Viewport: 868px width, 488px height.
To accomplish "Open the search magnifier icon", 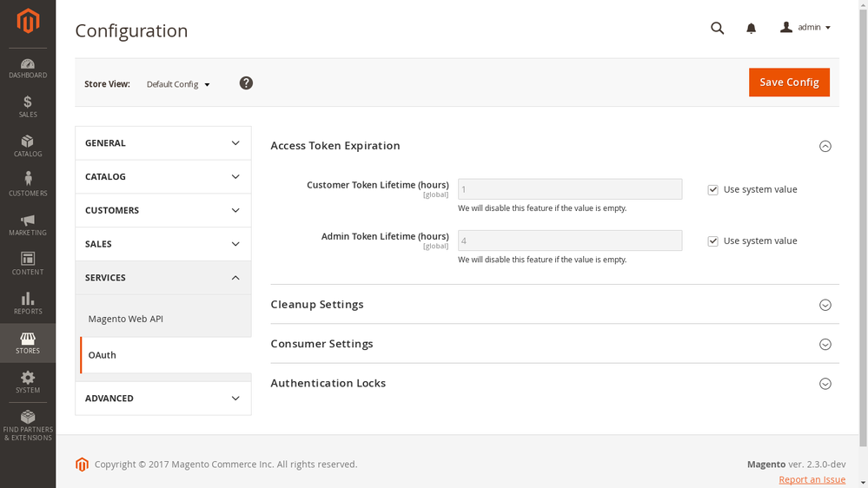I will click(717, 28).
